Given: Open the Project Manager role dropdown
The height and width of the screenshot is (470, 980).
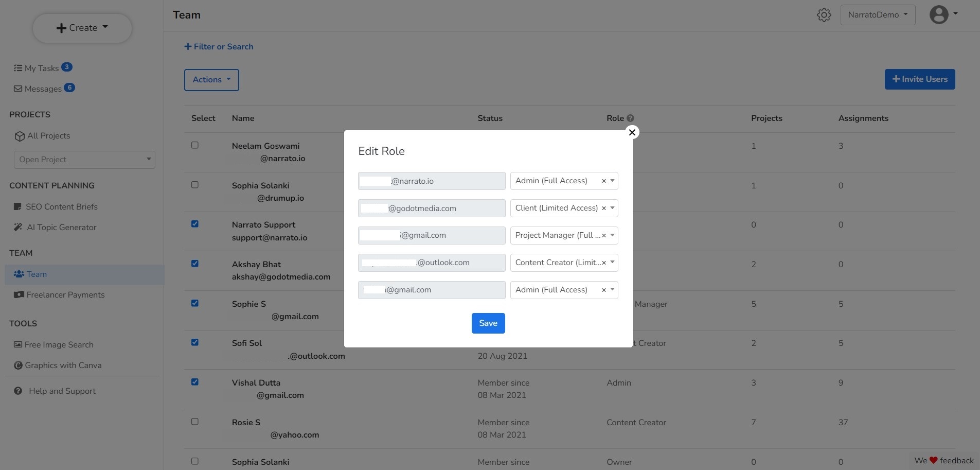Looking at the screenshot, I should point(612,235).
